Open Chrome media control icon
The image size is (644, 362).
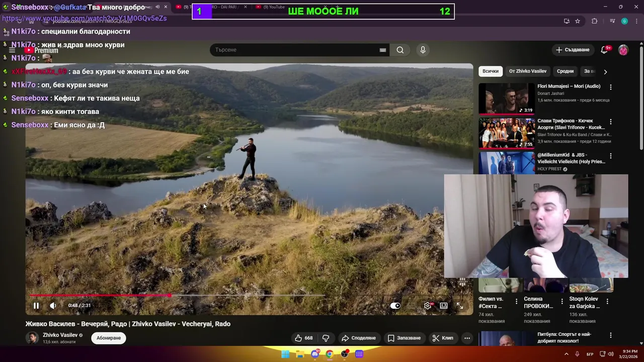click(612, 21)
